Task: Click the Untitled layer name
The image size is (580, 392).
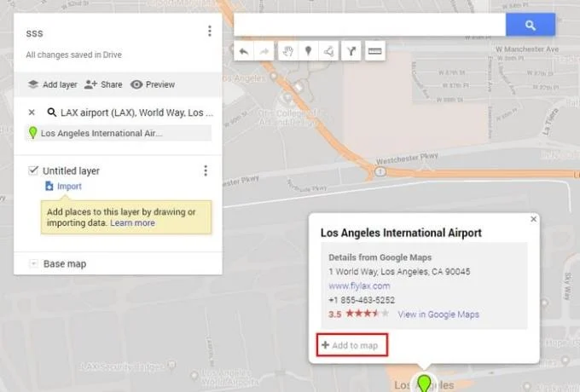Action: pos(71,171)
